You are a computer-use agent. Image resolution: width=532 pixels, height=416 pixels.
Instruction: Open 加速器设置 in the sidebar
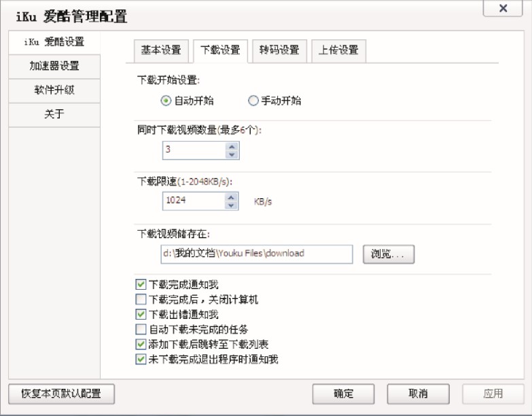54,67
